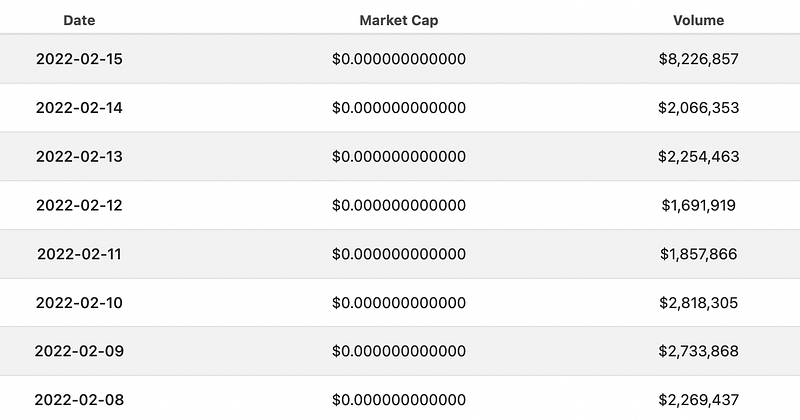Select the 2022-02-08 date cell
Screen dimensions: 800x420
[79, 400]
